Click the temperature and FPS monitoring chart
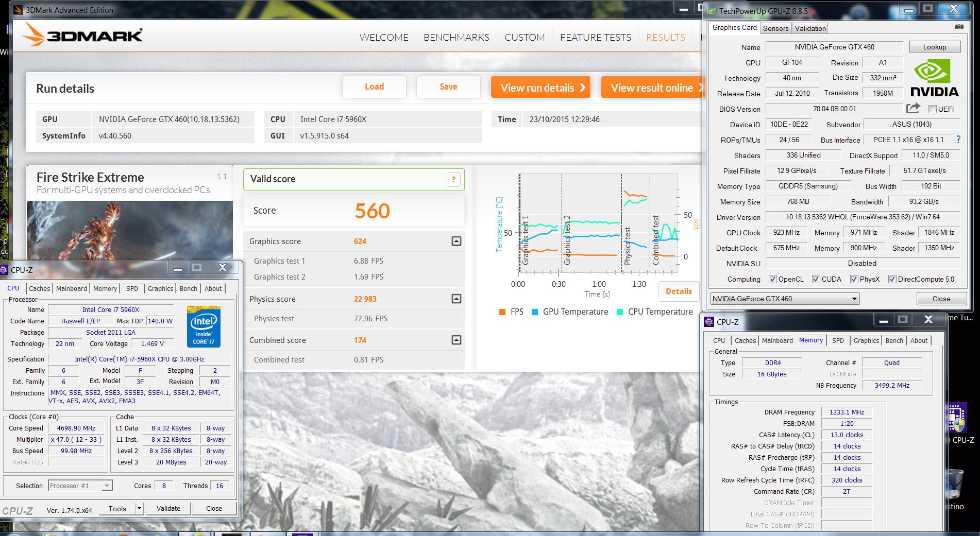The image size is (980, 536). pos(598,222)
